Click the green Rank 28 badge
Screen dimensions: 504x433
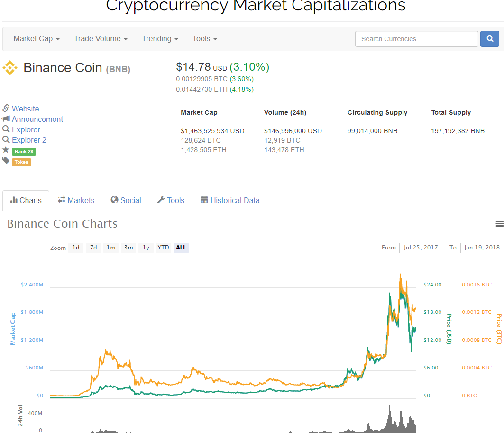[24, 151]
